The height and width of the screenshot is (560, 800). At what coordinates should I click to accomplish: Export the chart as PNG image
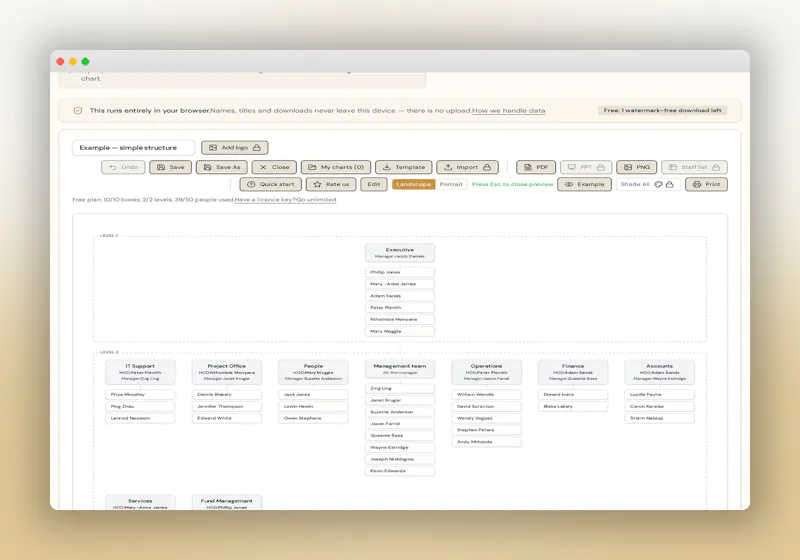637,167
